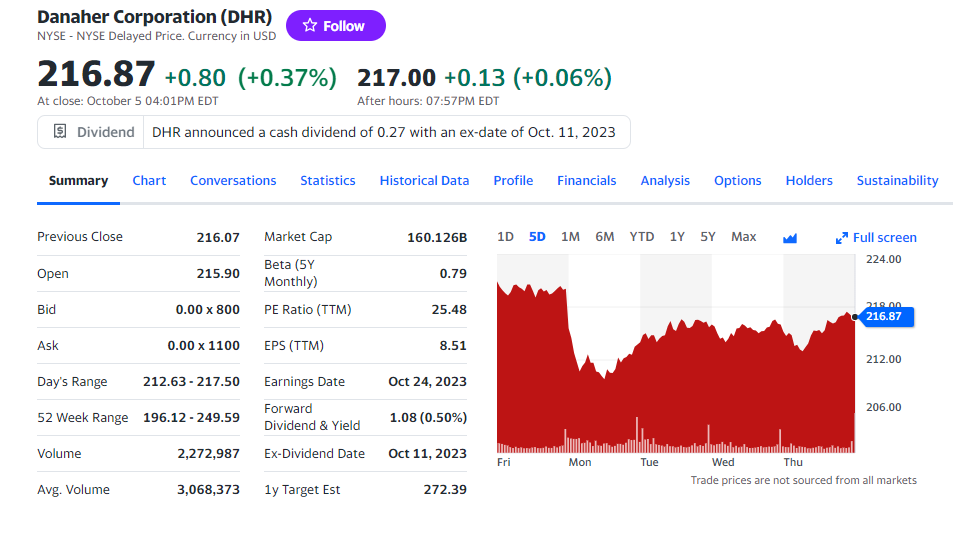
Task: Go to the Holders tab
Action: point(809,180)
